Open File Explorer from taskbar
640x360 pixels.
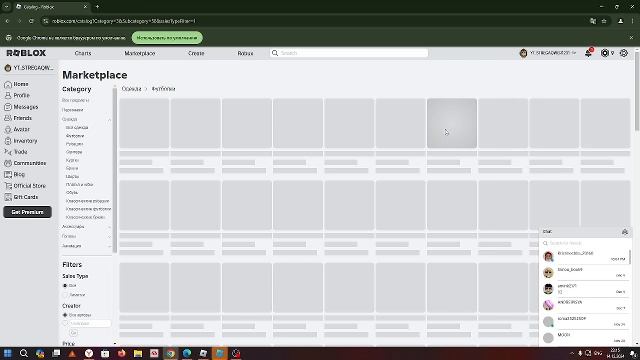click(138, 353)
